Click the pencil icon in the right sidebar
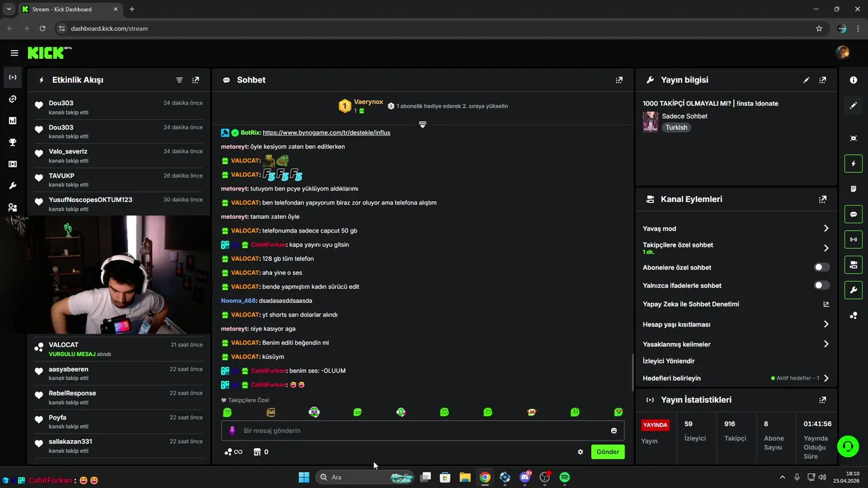868x488 pixels. (x=853, y=105)
